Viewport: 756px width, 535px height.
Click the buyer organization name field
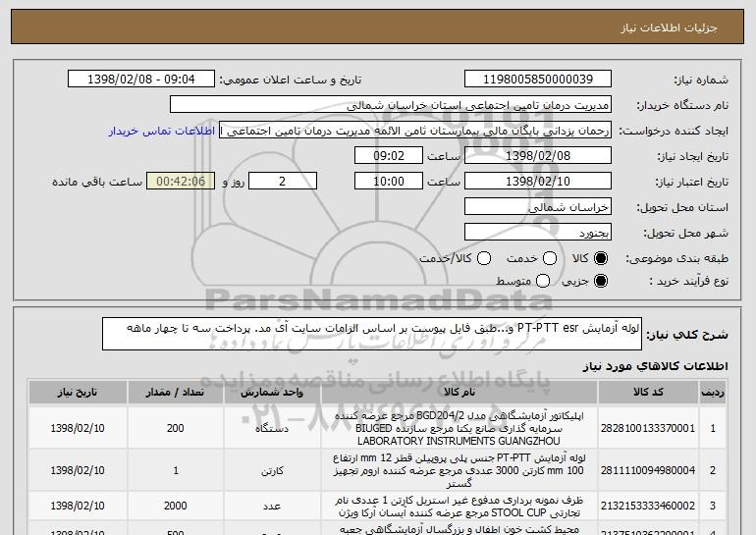click(x=391, y=105)
